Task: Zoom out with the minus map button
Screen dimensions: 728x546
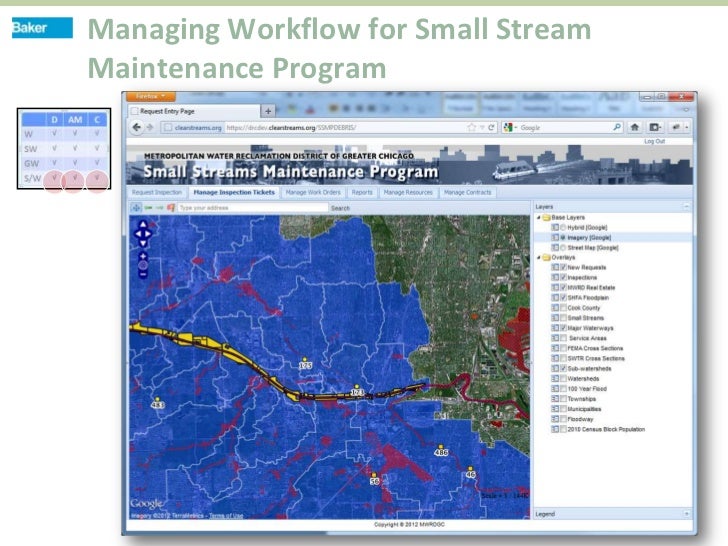Action: click(x=143, y=275)
